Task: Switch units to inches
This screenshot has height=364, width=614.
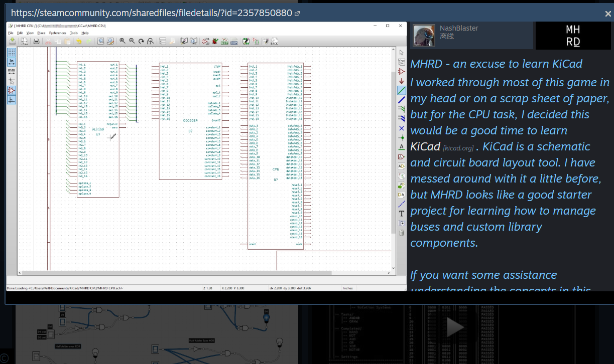Action: pyautogui.click(x=11, y=62)
